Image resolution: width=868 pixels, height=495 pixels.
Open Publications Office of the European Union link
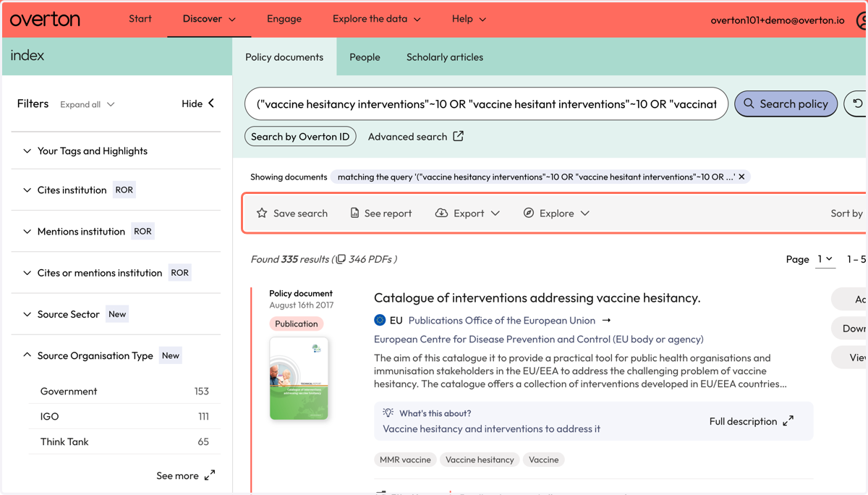pos(502,320)
